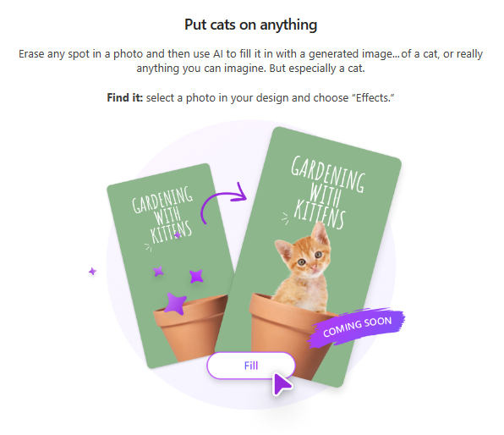Click the white doodle marks on right card
The image size is (504, 435).
pyautogui.click(x=285, y=218)
